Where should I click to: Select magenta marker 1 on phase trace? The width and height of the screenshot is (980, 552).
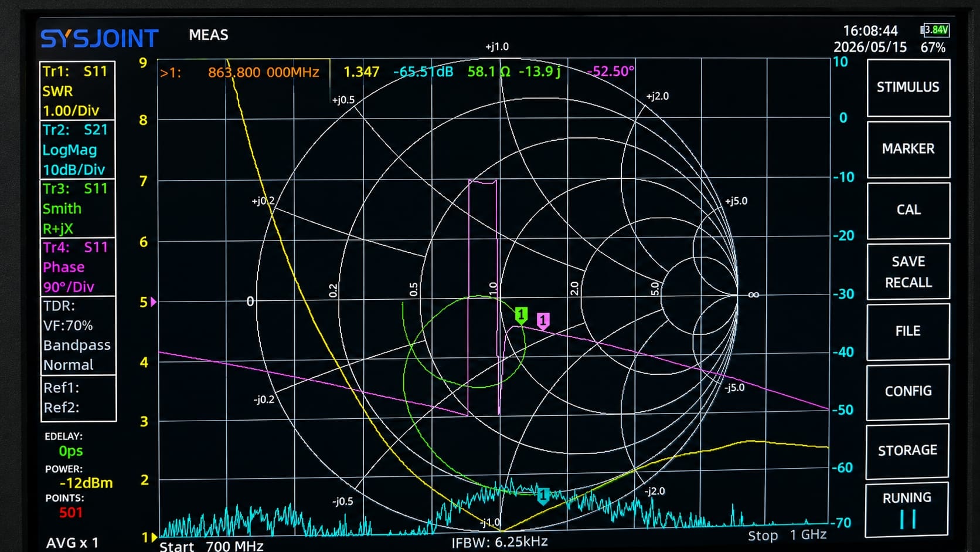[543, 321]
